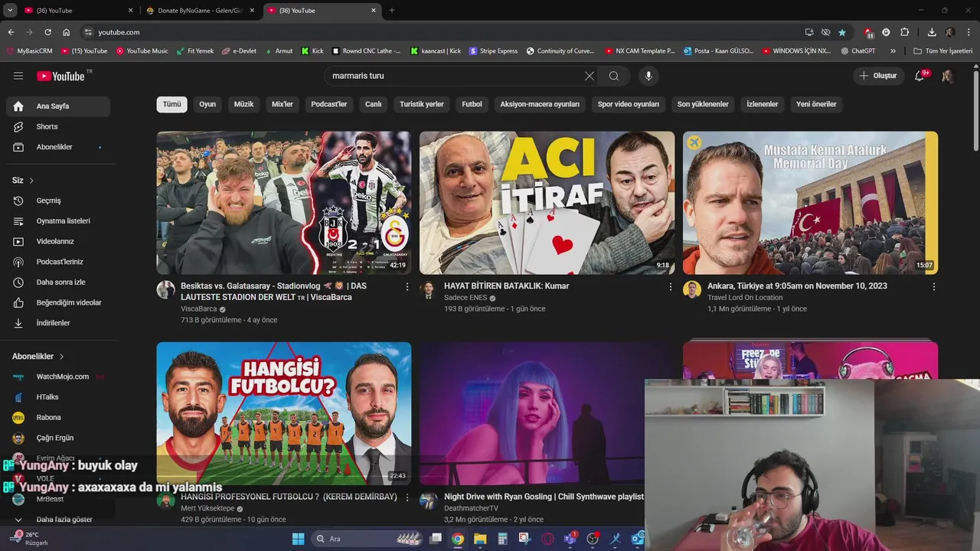
Task: Select the Futbol filter chip
Action: (472, 104)
